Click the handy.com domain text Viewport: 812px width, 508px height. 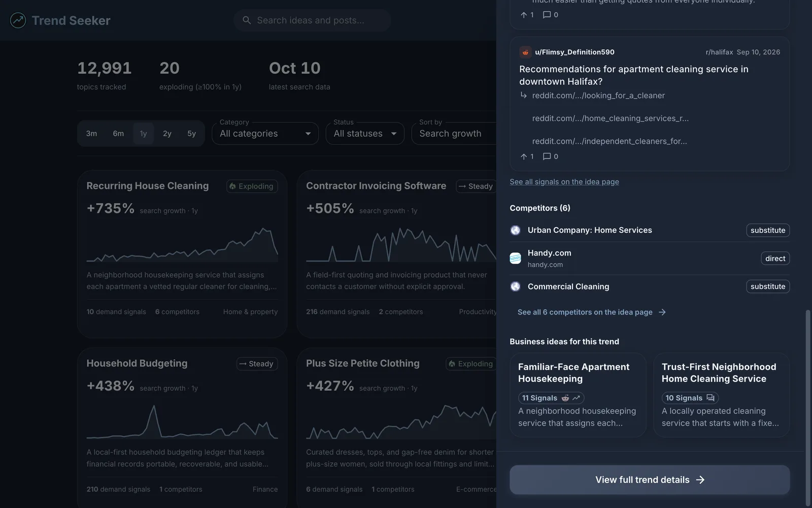point(545,265)
